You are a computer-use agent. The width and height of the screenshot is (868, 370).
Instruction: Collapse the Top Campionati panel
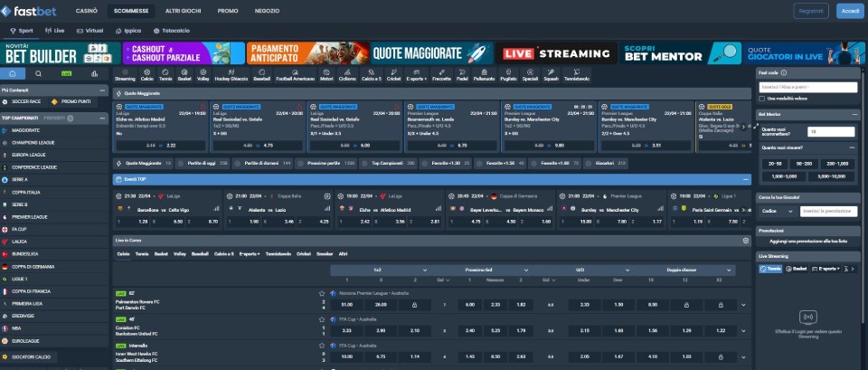[102, 118]
